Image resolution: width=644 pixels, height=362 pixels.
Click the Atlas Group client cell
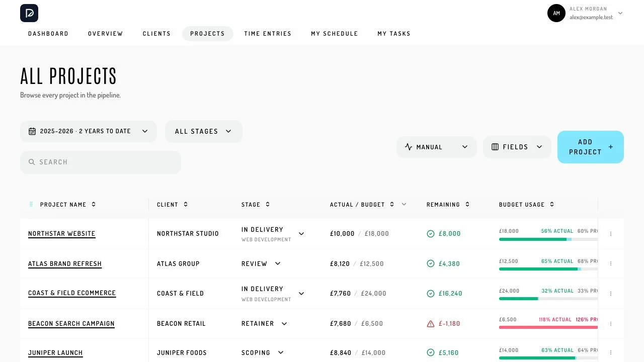pyautogui.click(x=178, y=263)
